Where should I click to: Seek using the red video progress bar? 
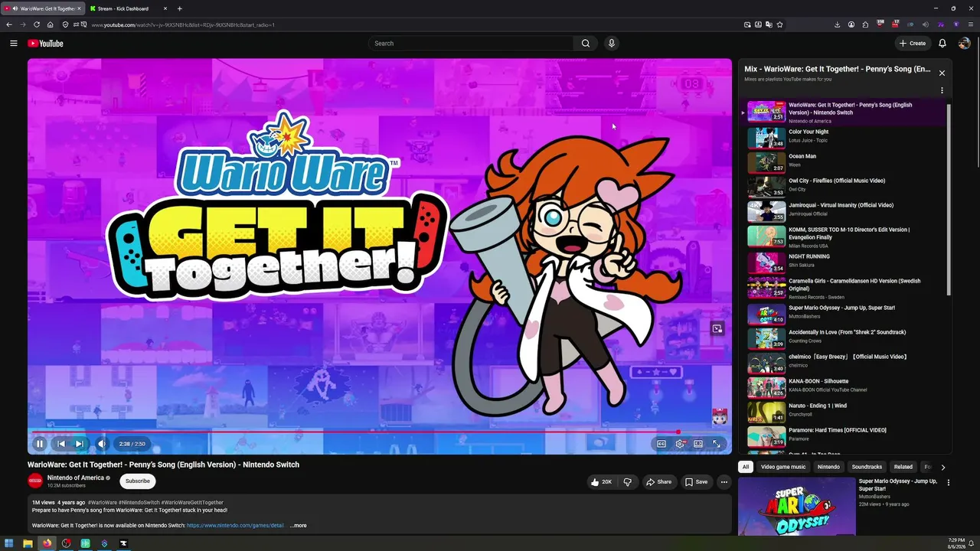pyautogui.click(x=380, y=432)
